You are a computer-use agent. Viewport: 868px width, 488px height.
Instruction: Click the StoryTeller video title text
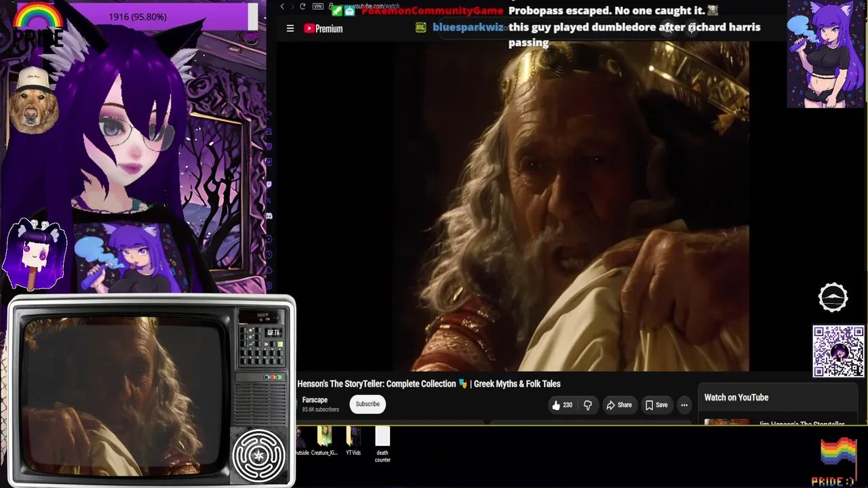(429, 384)
